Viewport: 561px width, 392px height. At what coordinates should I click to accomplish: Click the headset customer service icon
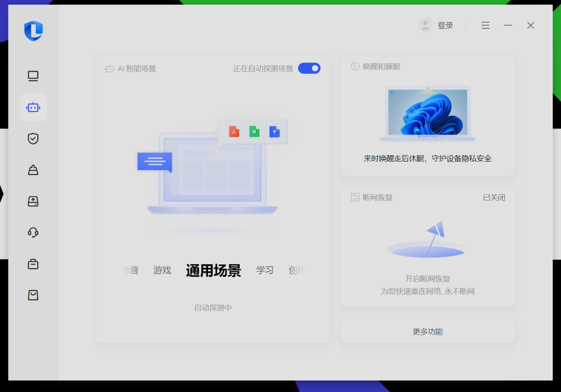click(33, 232)
